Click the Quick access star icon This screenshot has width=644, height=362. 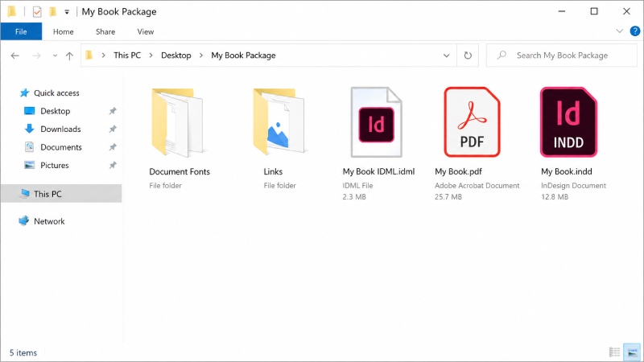click(25, 93)
